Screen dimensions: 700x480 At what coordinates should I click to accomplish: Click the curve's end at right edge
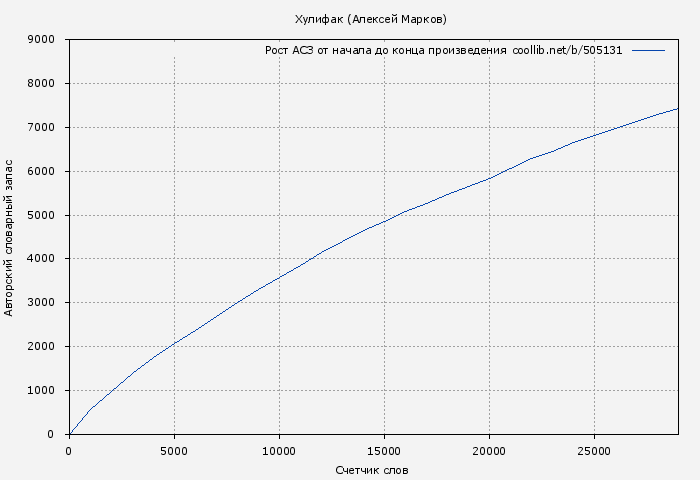[x=677, y=109]
